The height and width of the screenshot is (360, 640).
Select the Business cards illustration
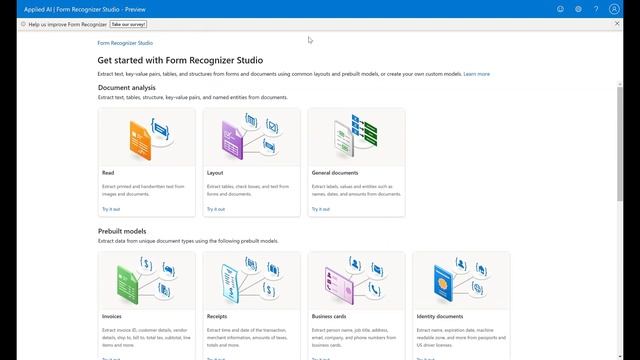tap(356, 281)
